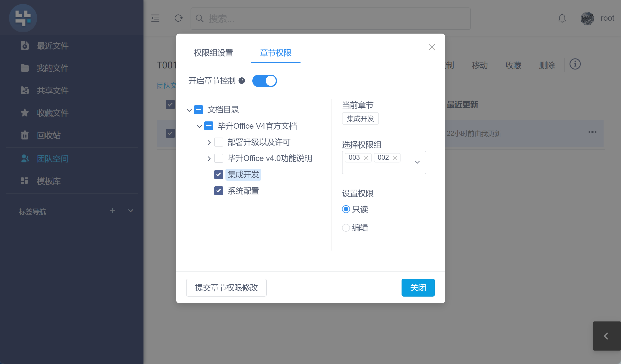621x364 pixels.
Task: Select the 系统配置 tree label
Action: click(243, 191)
